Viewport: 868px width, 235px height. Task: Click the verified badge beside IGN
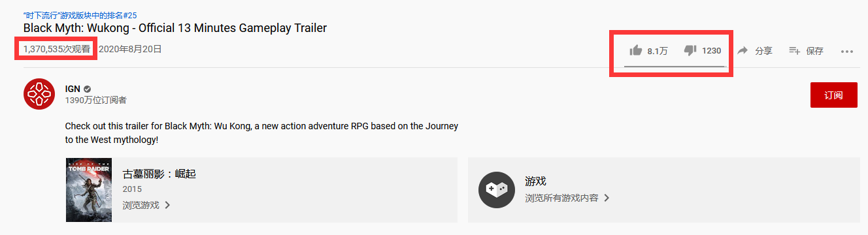87,89
